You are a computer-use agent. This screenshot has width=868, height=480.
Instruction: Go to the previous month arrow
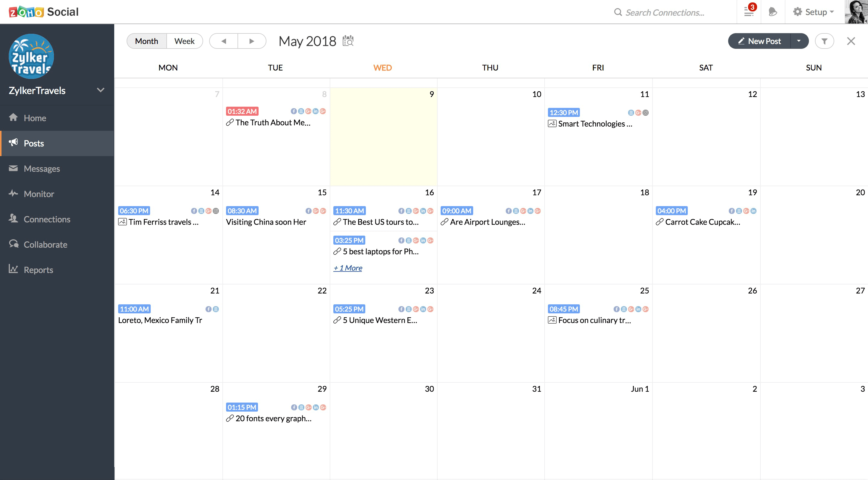(224, 41)
